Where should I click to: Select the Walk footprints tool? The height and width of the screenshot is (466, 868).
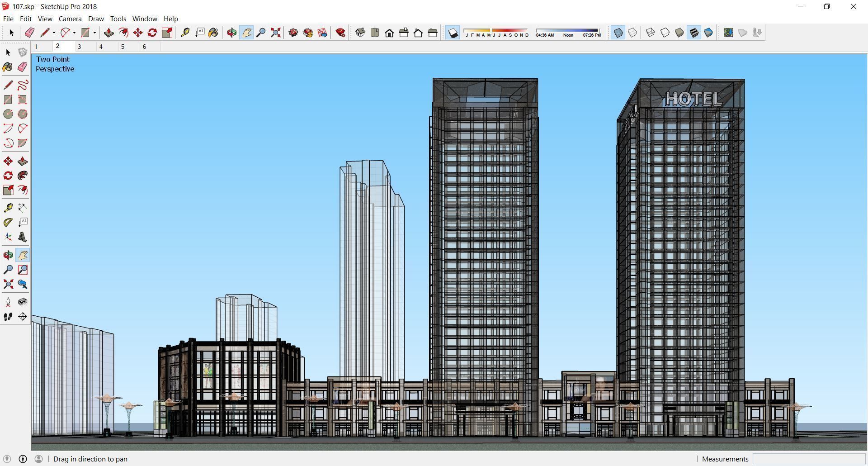pyautogui.click(x=8, y=317)
